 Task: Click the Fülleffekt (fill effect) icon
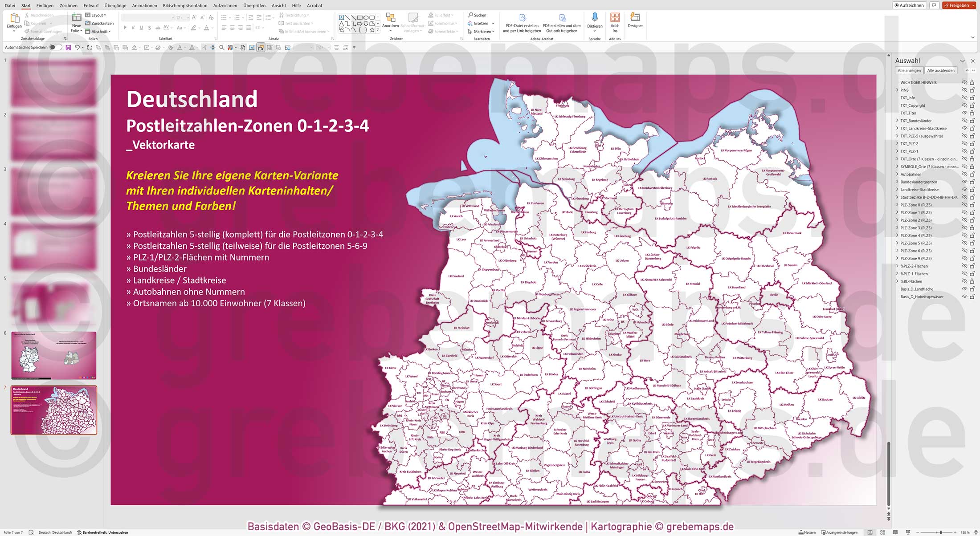431,15
